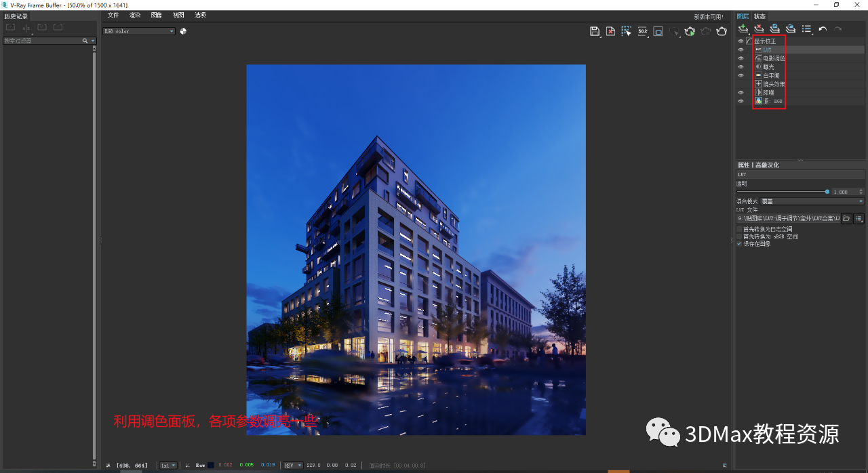Delete the selected correction layer
The height and width of the screenshot is (473, 868).
(759, 28)
